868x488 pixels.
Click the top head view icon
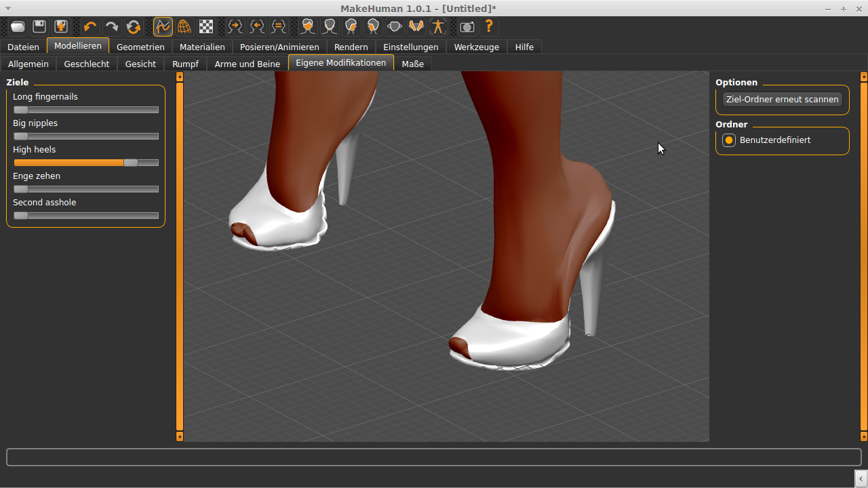click(395, 26)
